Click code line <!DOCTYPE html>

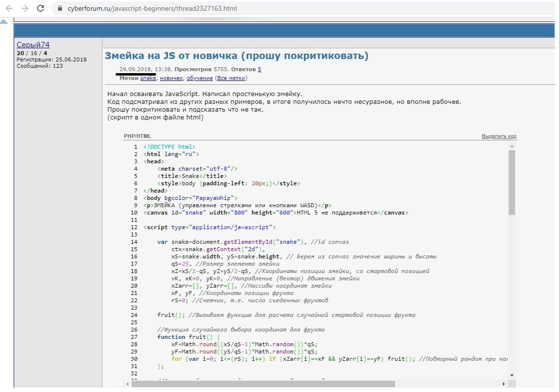[169, 147]
